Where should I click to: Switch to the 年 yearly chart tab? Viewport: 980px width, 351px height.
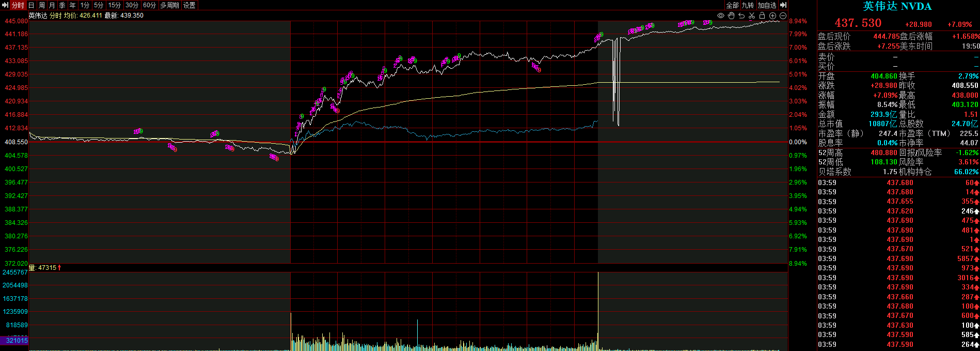(72, 5)
